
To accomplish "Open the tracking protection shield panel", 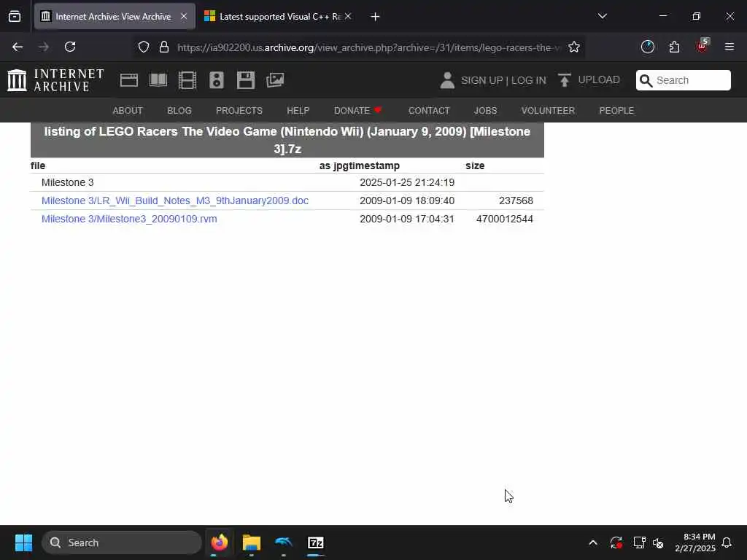I will [x=144, y=47].
